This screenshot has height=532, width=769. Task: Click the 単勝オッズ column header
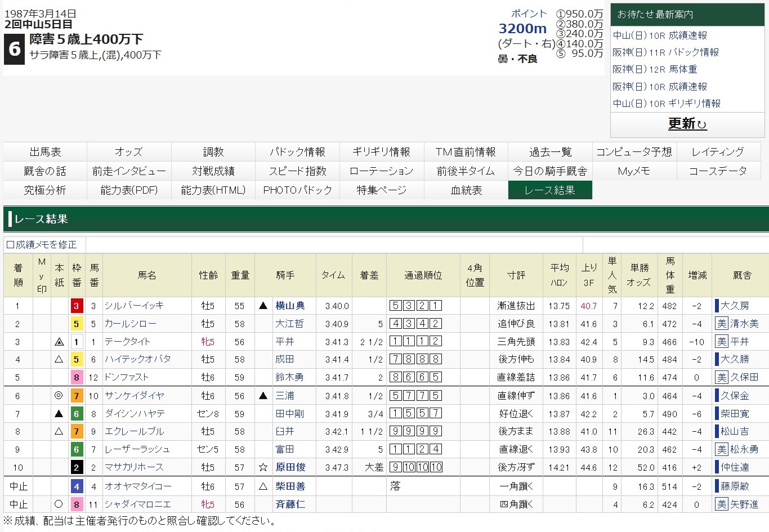click(x=640, y=275)
